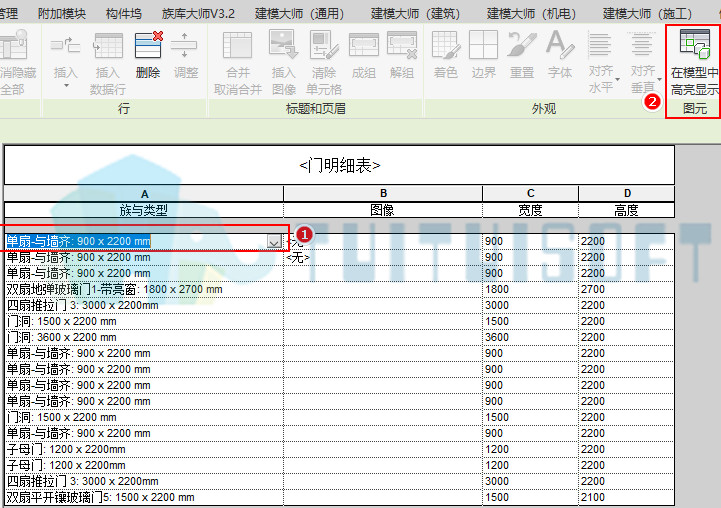Click height cell 2100
The width and height of the screenshot is (721, 508).
tap(627, 497)
